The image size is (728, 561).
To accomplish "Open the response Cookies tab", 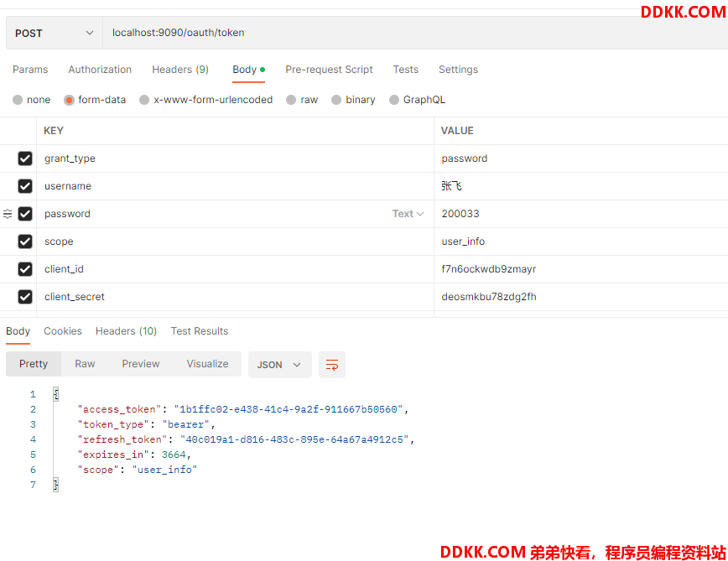I will (63, 331).
